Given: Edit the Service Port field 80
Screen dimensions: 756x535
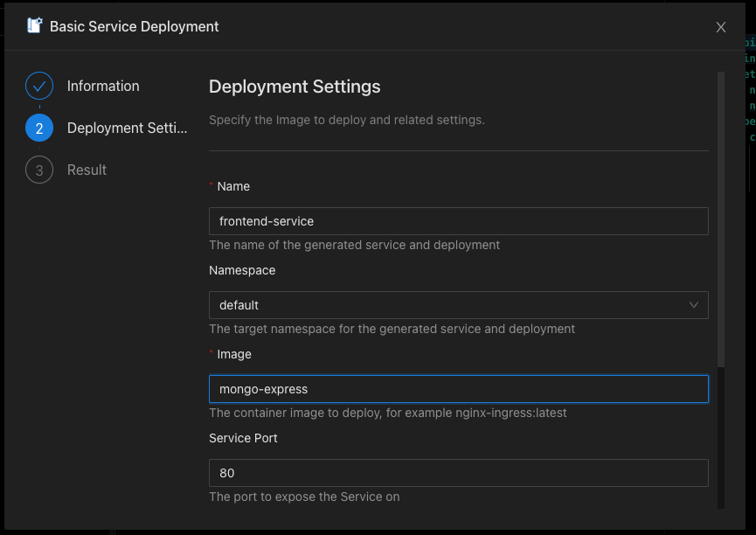Looking at the screenshot, I should click(459, 473).
